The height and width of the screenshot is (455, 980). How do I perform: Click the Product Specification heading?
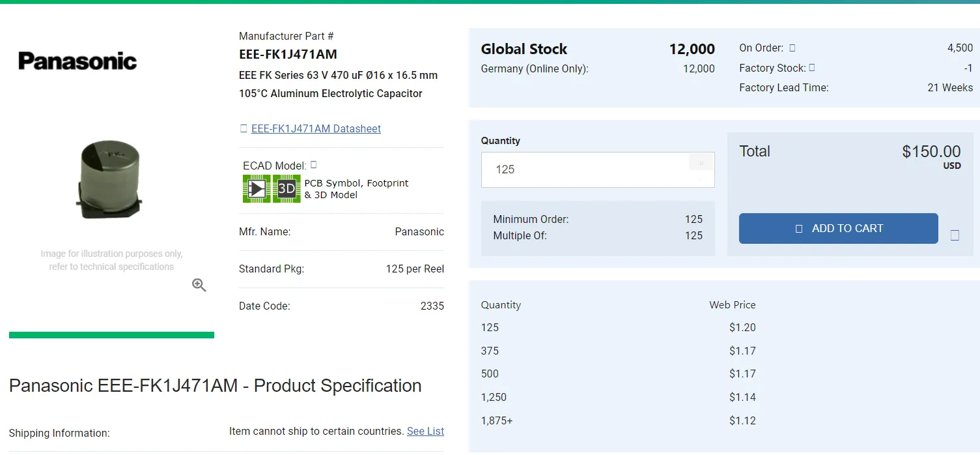(215, 385)
